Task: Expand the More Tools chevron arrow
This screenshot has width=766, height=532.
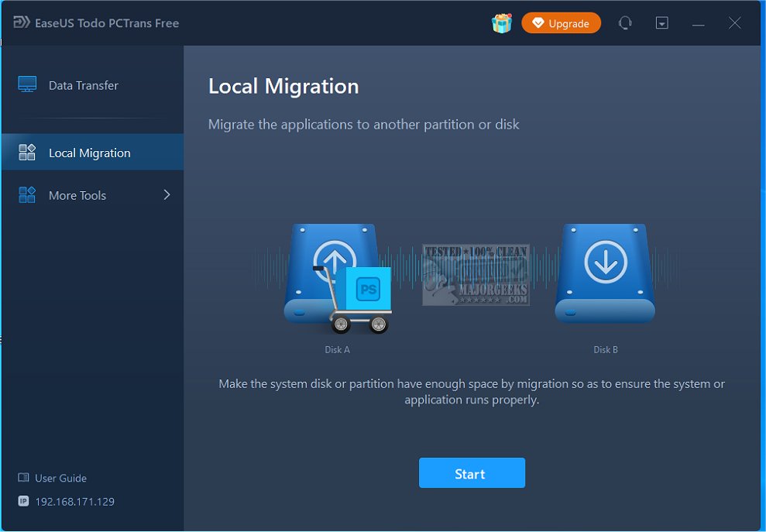Action: pos(167,195)
